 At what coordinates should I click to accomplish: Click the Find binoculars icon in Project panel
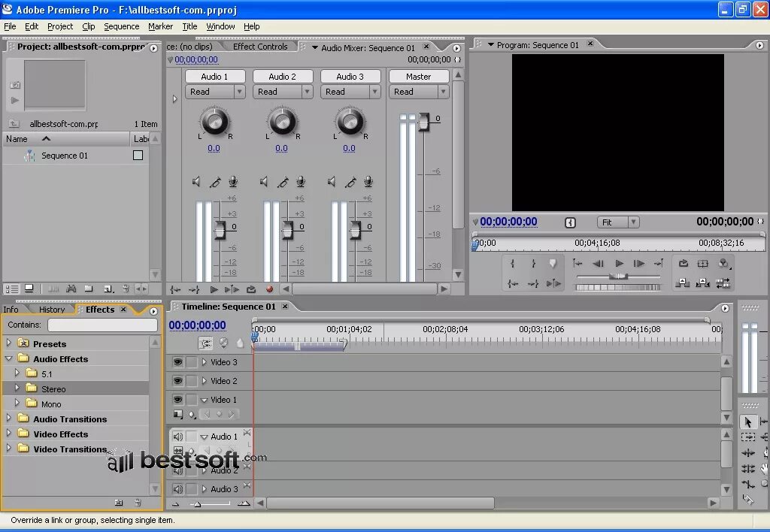pyautogui.click(x=71, y=289)
